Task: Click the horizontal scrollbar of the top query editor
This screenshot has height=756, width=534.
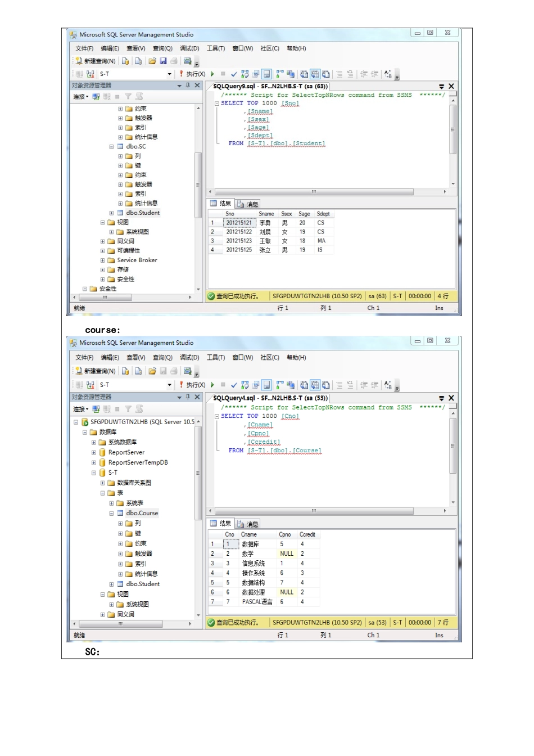Action: coord(314,192)
